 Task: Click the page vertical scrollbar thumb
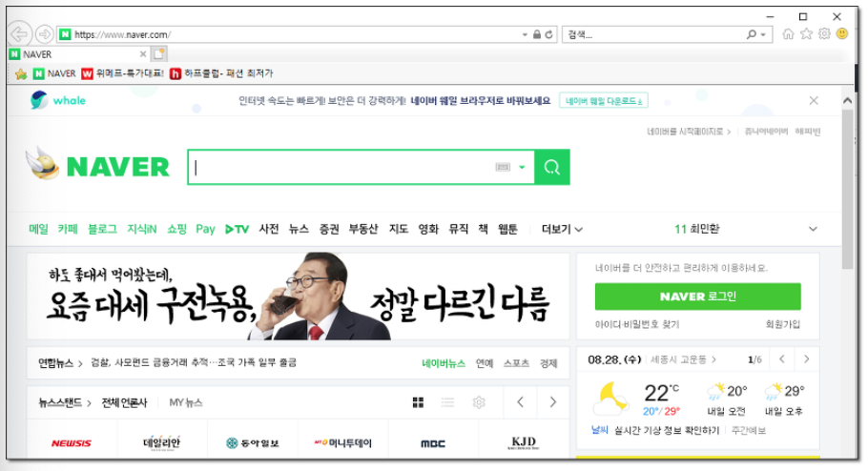click(848, 188)
